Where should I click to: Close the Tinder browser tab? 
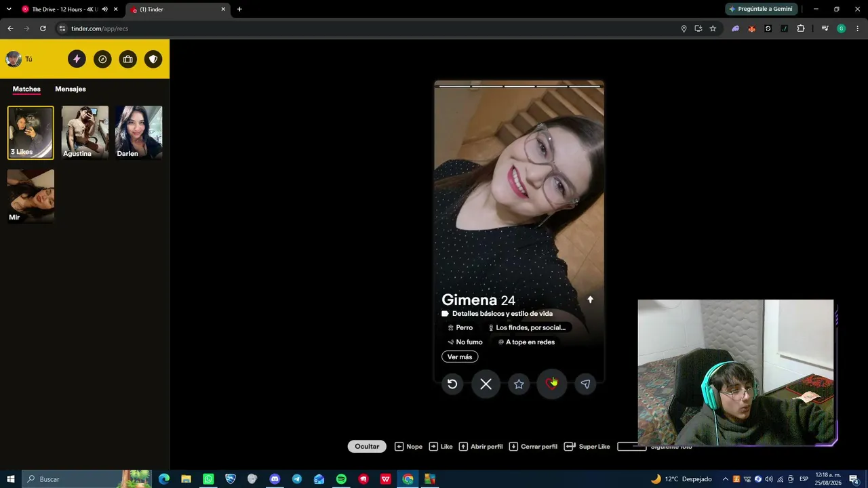coord(223,9)
